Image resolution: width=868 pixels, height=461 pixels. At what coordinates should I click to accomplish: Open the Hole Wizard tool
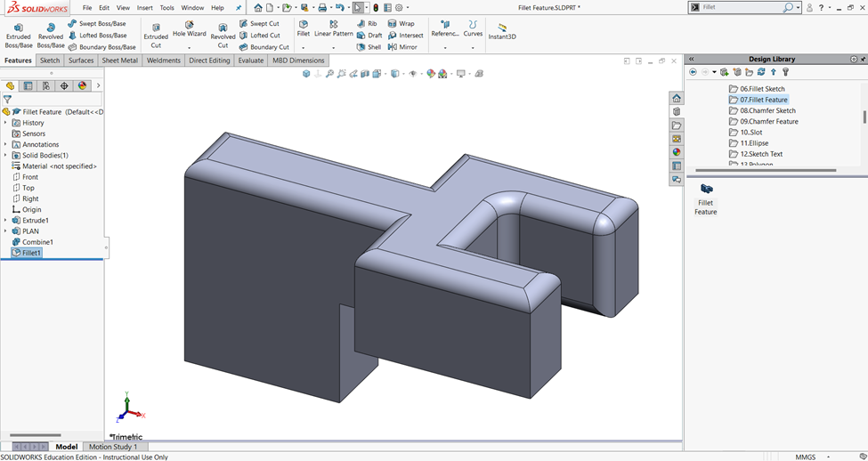tap(190, 29)
